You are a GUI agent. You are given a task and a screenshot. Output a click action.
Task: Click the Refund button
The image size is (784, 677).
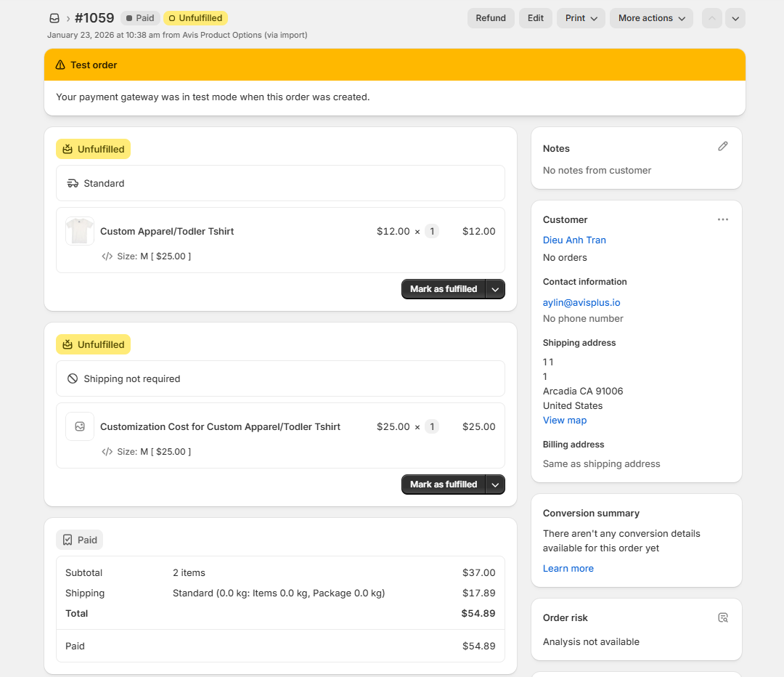[x=491, y=18]
